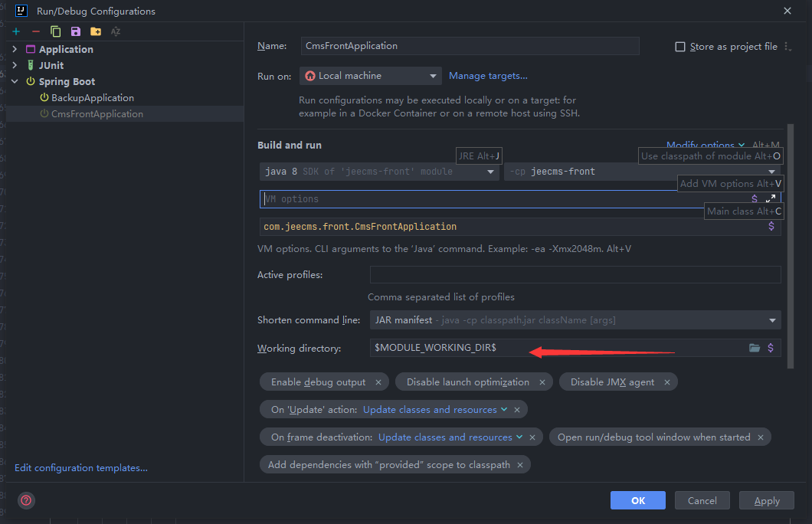Select the JUnit configuration category

point(51,66)
